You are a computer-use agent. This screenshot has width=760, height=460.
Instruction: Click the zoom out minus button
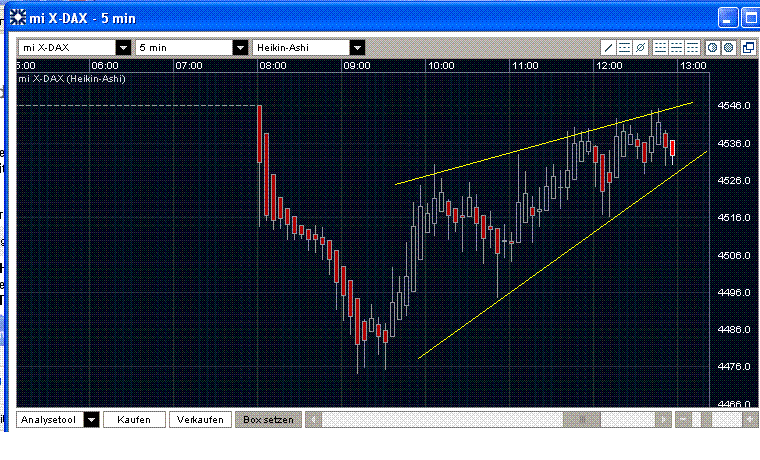(683, 419)
